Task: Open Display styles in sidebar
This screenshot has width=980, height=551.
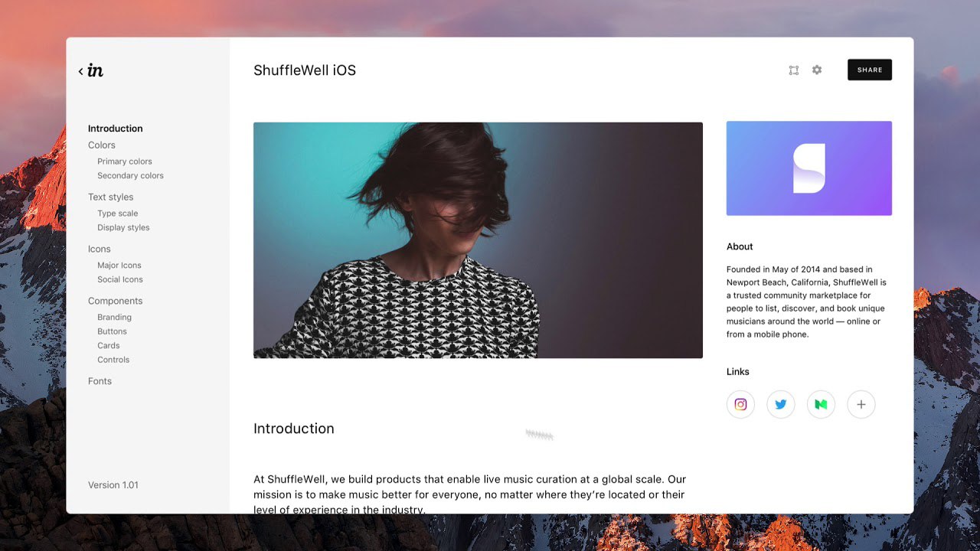Action: point(123,227)
